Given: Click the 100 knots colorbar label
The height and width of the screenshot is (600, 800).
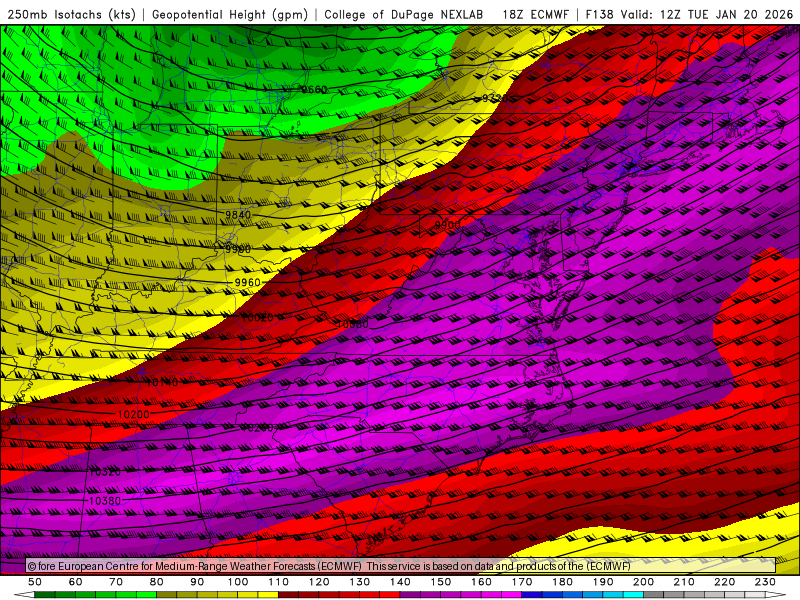Looking at the screenshot, I should coord(238,582).
